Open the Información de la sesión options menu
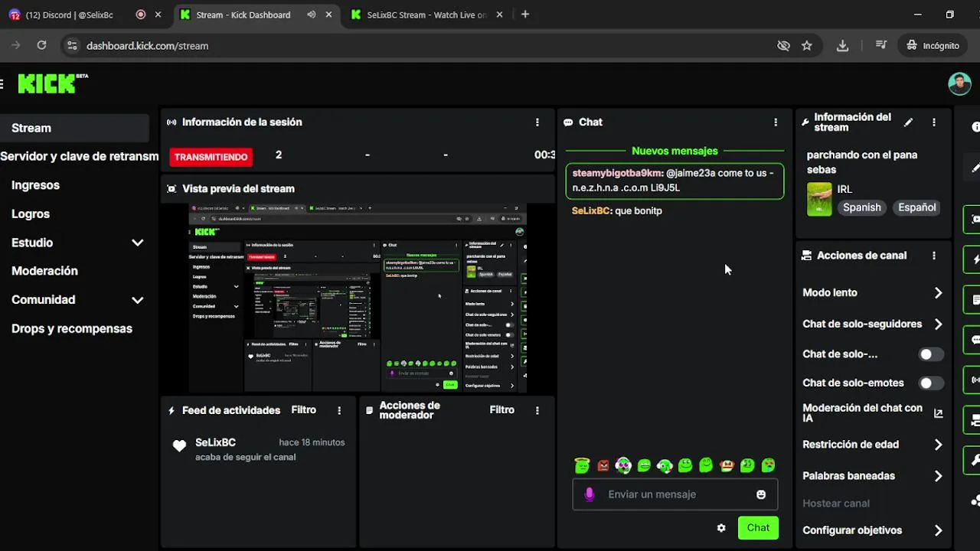The image size is (980, 551). [537, 122]
